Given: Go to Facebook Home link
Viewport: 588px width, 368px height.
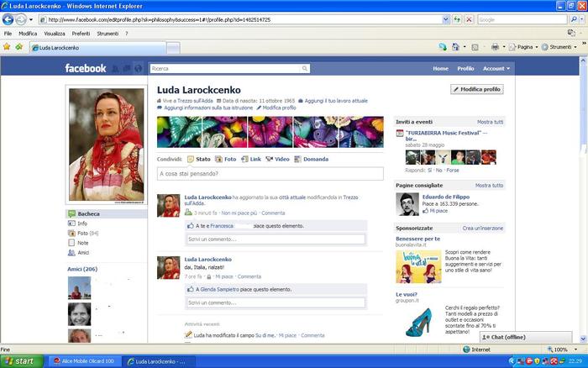Looking at the screenshot, I should [x=441, y=69].
